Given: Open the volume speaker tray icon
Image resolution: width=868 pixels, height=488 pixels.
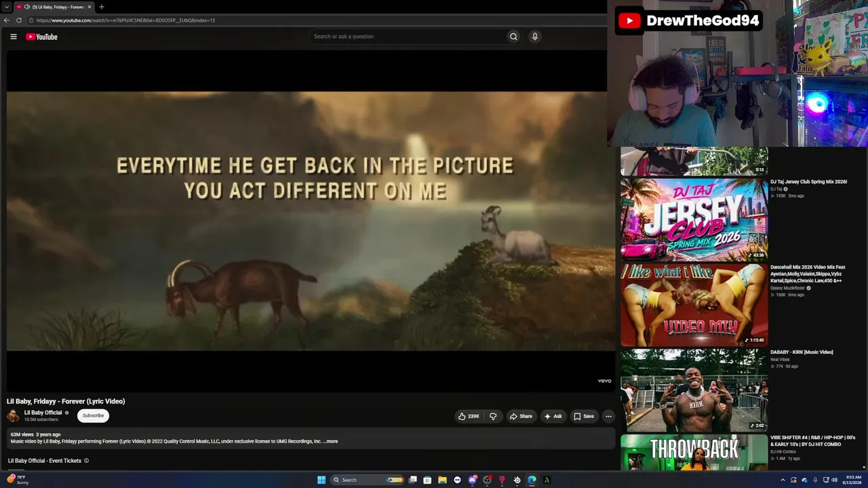Looking at the screenshot, I should click(x=834, y=480).
